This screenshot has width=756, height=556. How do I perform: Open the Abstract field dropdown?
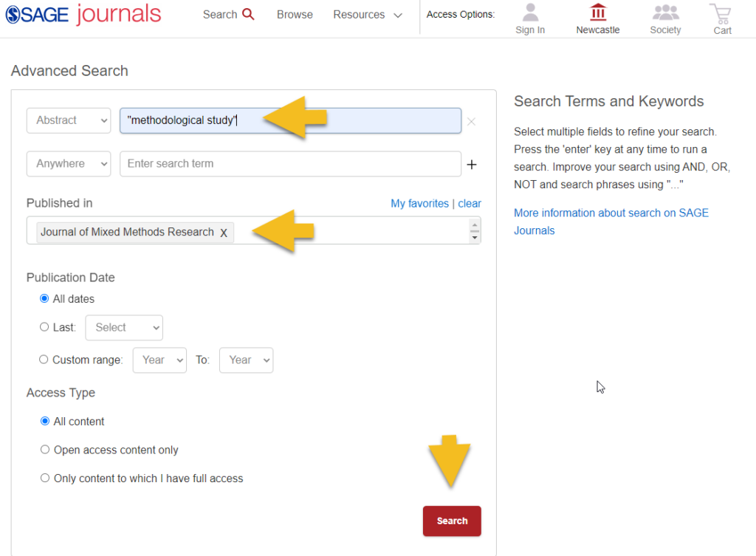[x=68, y=120]
